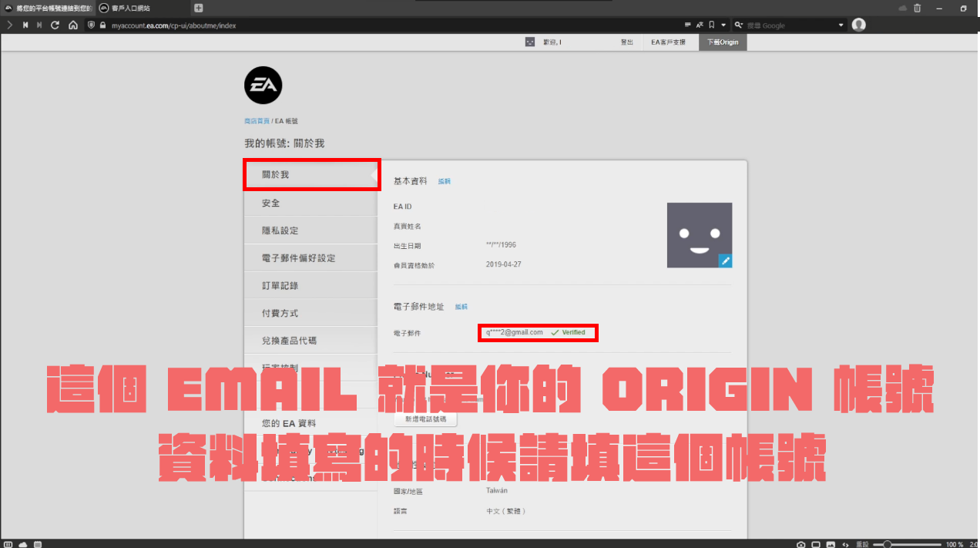Viewport: 980px width, 548px height.
Task: Click the 下載Origin button
Action: [723, 42]
